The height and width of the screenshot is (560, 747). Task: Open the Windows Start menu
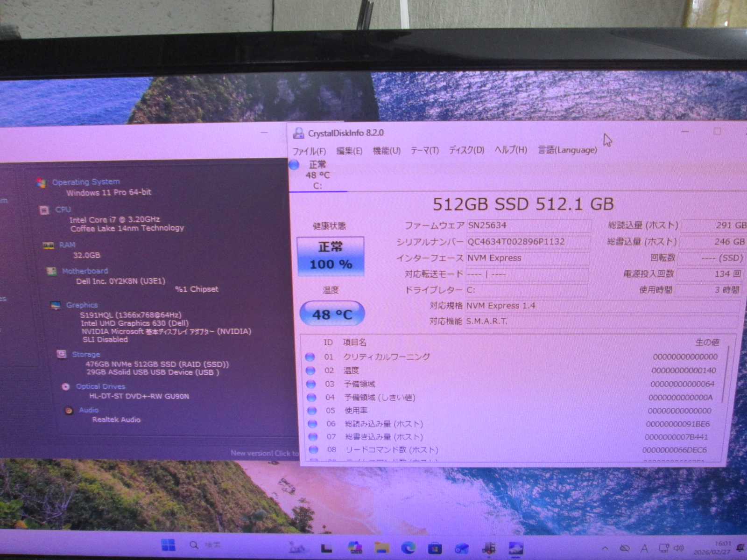click(x=168, y=545)
